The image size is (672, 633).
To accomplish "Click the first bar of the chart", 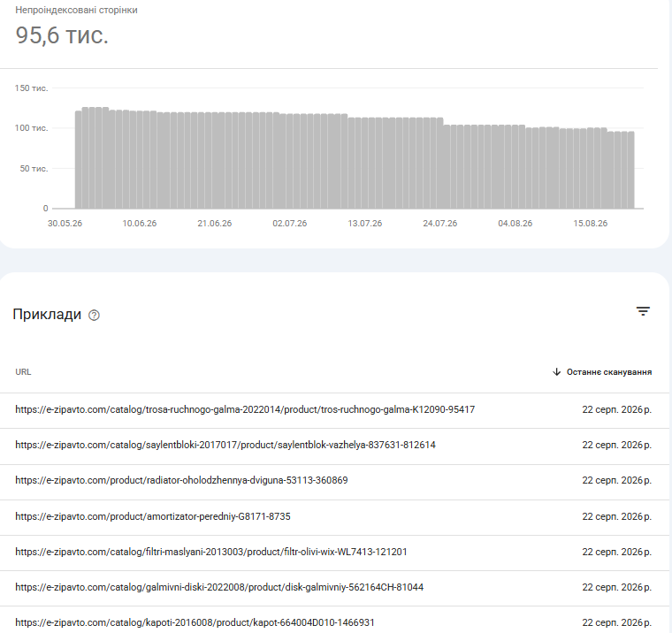I will pyautogui.click(x=79, y=160).
